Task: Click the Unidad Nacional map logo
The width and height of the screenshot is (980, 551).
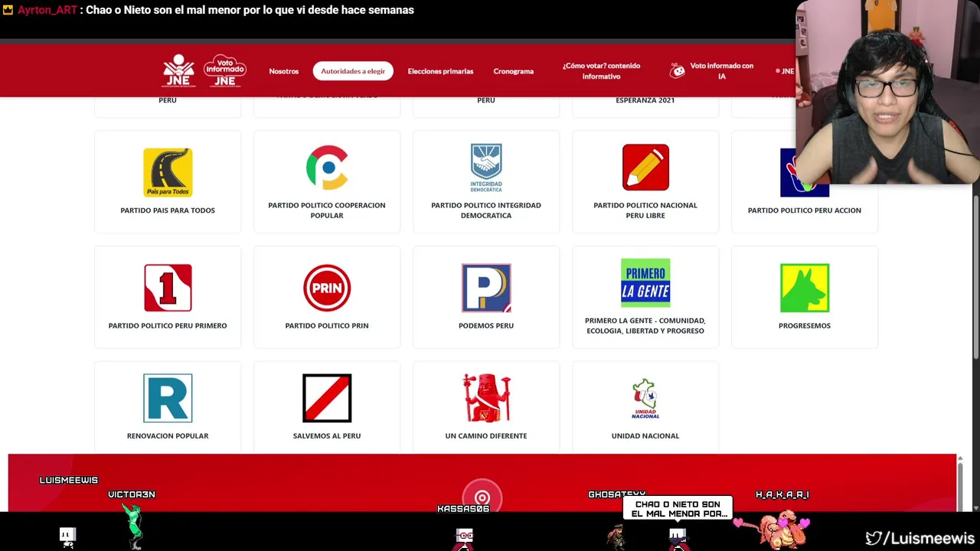Action: (645, 398)
